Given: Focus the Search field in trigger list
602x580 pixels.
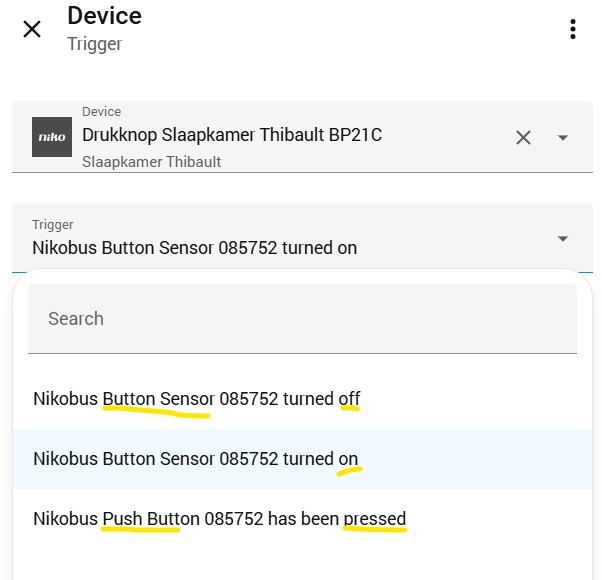Looking at the screenshot, I should tap(302, 319).
